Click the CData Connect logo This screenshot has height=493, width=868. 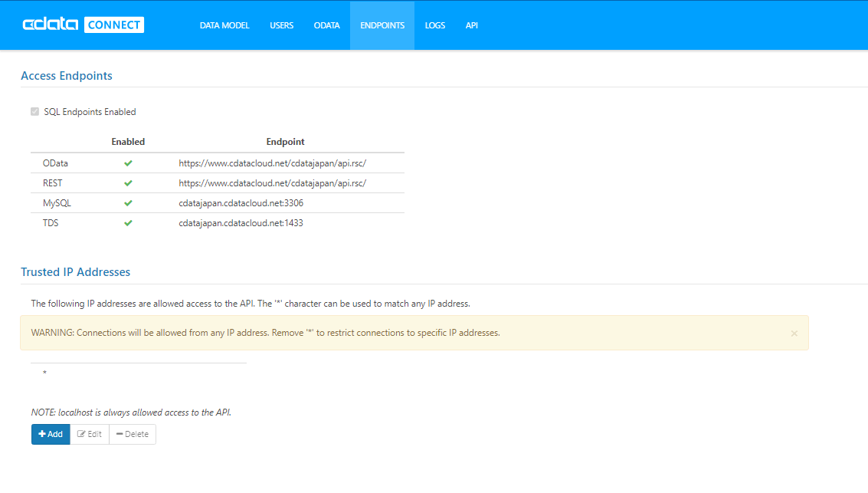(x=83, y=25)
